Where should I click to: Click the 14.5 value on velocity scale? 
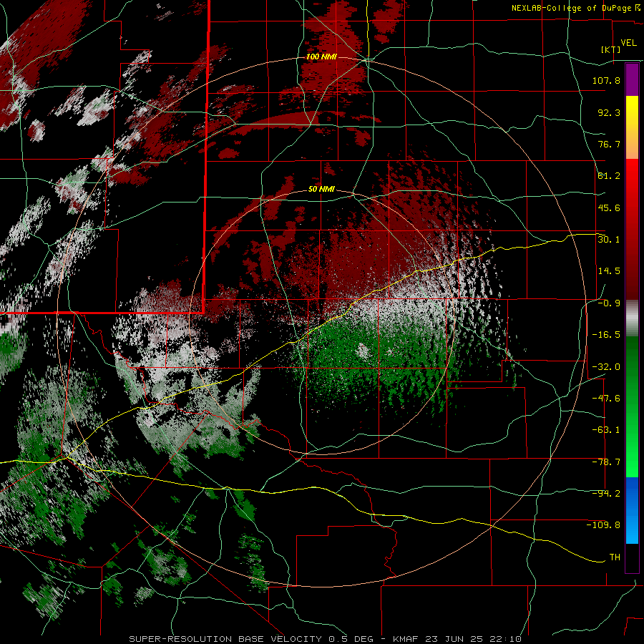(x=609, y=271)
